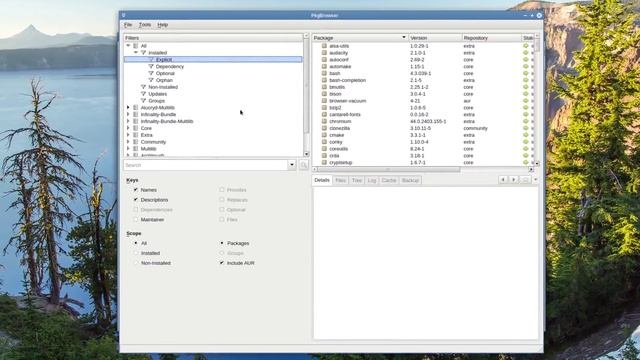Open the details pane small dropdown arrow
This screenshot has height=360, width=640.
click(536, 180)
